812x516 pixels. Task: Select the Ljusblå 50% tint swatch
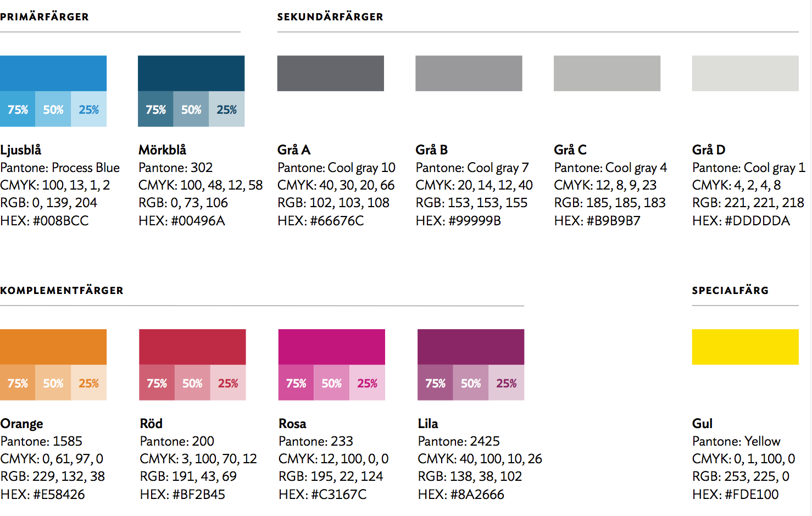click(x=53, y=109)
